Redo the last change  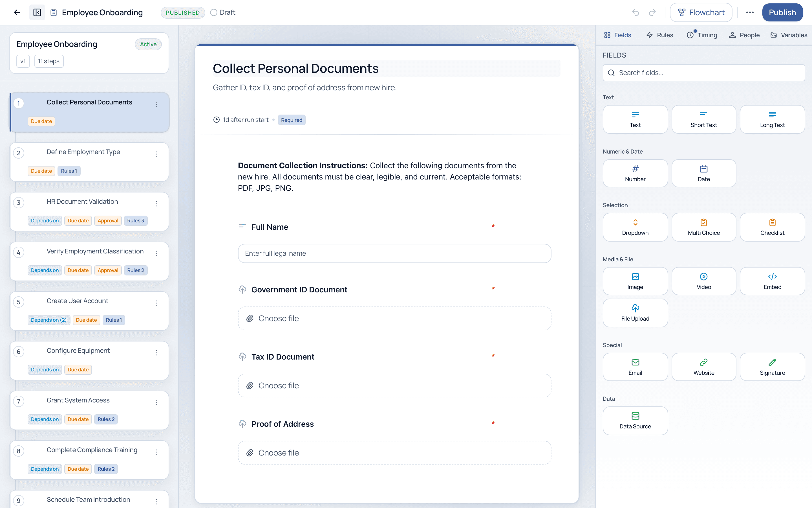click(x=652, y=12)
